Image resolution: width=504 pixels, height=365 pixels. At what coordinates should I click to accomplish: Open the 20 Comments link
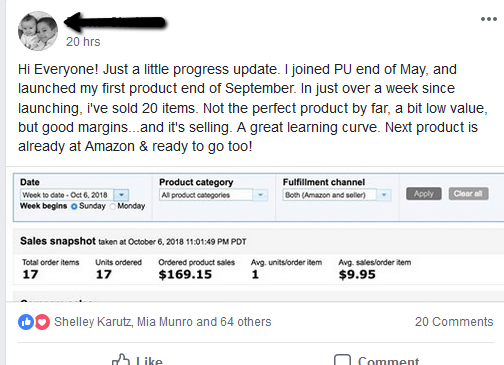(x=454, y=322)
